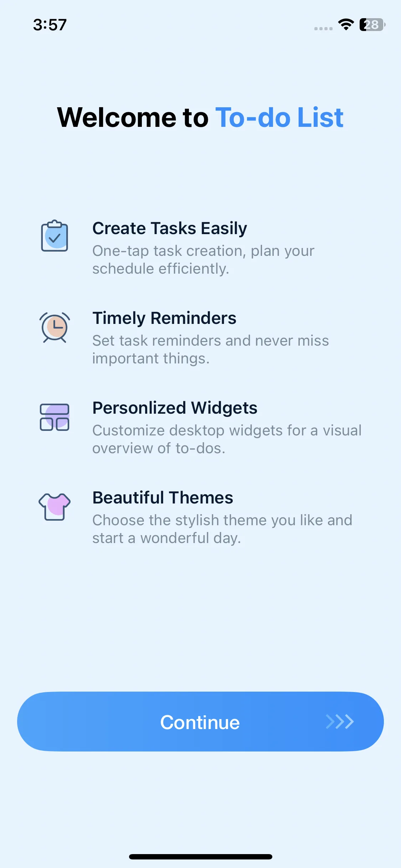Tap the cellular signal dots
Screen dimensions: 401x868
323,29
